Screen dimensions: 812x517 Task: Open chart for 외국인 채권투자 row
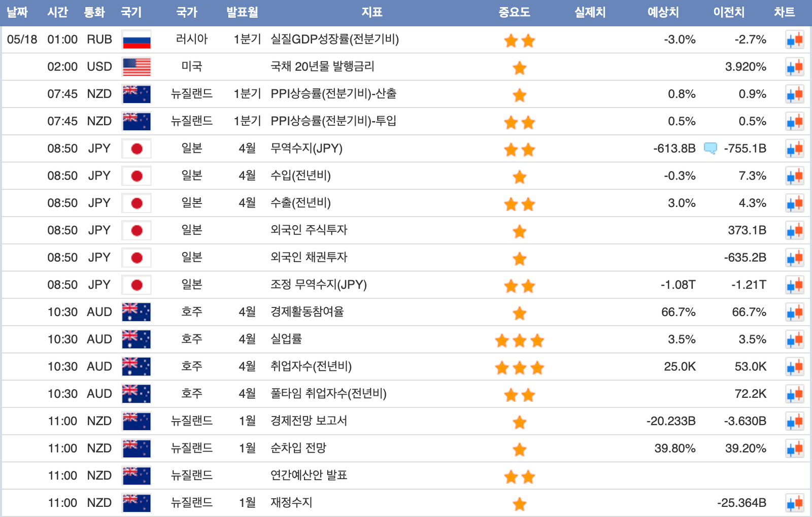coord(795,258)
